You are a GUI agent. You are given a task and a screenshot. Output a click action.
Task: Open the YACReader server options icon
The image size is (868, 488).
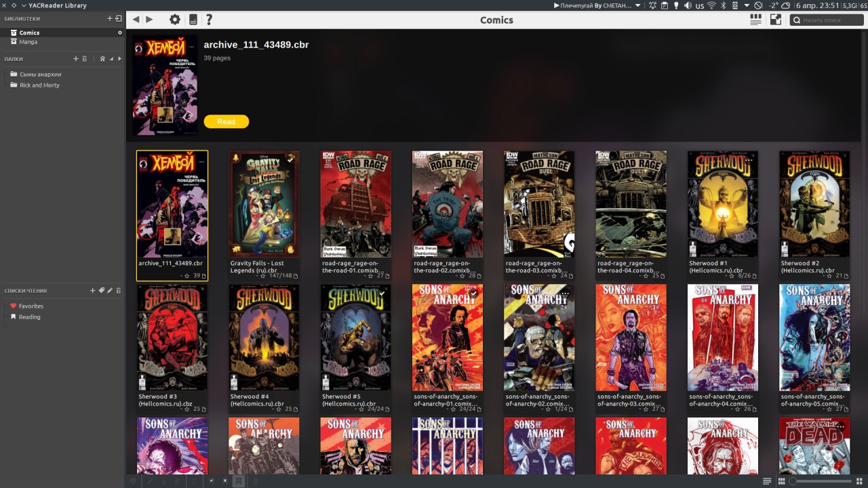click(193, 20)
